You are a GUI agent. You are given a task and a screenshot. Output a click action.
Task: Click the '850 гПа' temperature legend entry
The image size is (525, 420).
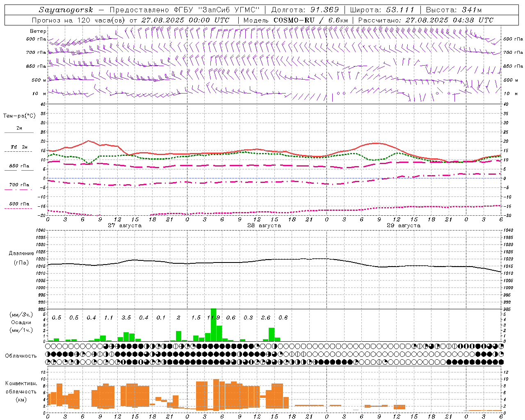tap(19, 166)
